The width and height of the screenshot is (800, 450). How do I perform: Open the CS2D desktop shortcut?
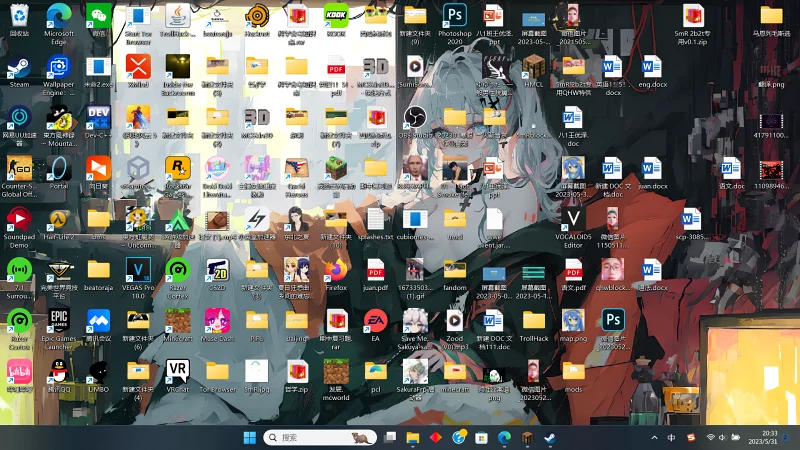(217, 275)
